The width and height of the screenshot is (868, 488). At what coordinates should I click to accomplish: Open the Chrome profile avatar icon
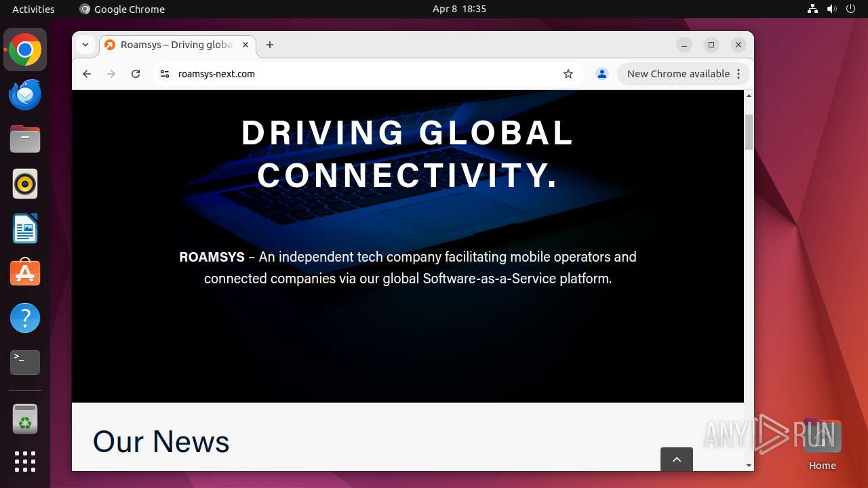[601, 74]
